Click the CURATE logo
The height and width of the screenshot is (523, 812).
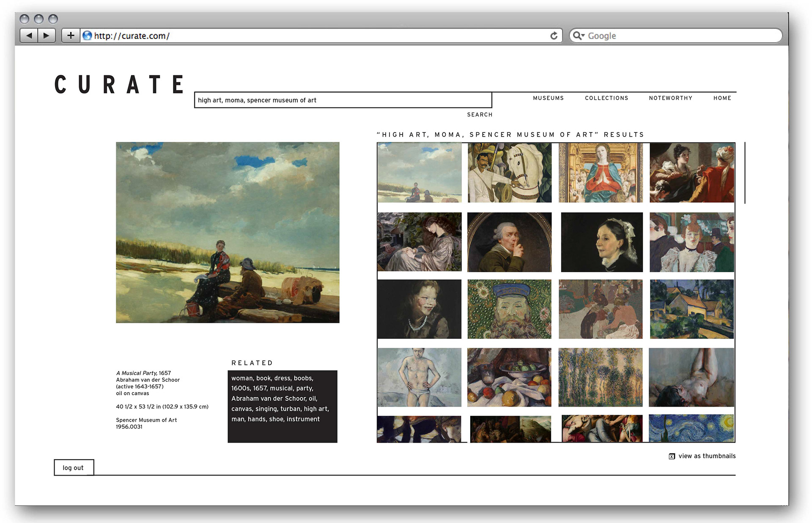119,84
